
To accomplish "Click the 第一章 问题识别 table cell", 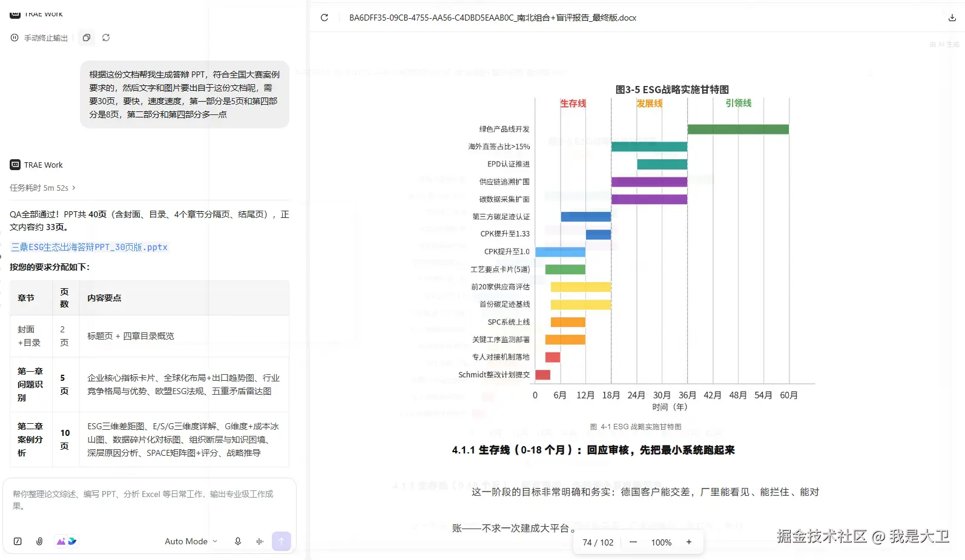I will 31,384.
